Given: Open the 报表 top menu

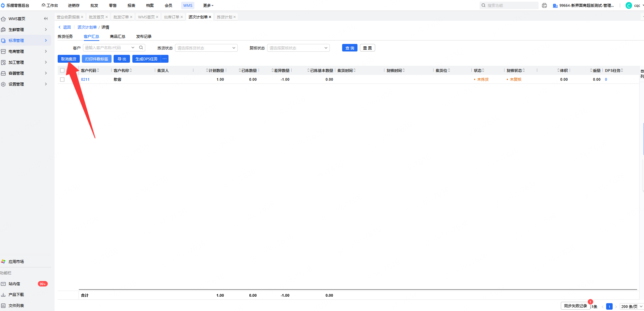Looking at the screenshot, I should [131, 5].
